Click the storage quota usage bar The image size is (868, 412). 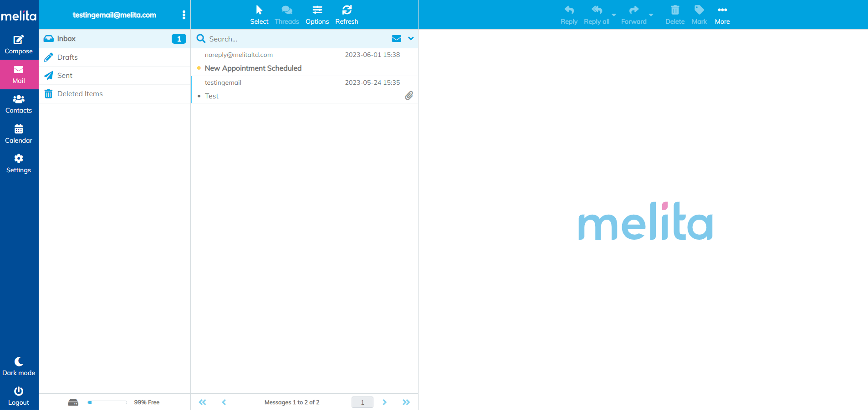pos(107,402)
